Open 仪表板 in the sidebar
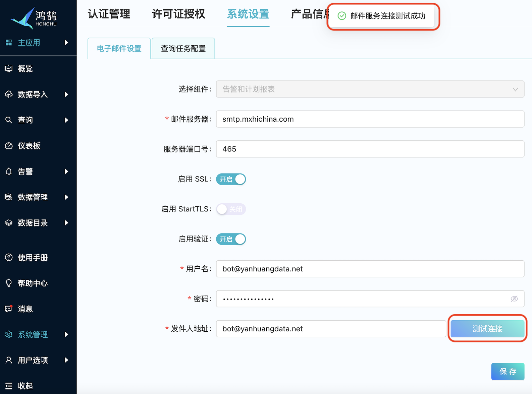This screenshot has width=532, height=394. pos(29,146)
